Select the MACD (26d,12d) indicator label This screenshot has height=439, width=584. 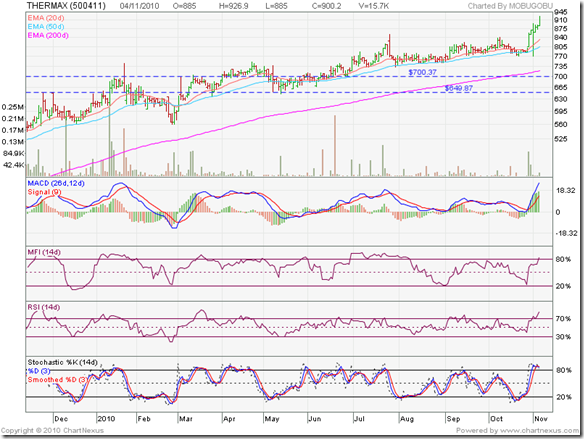[x=56, y=183]
